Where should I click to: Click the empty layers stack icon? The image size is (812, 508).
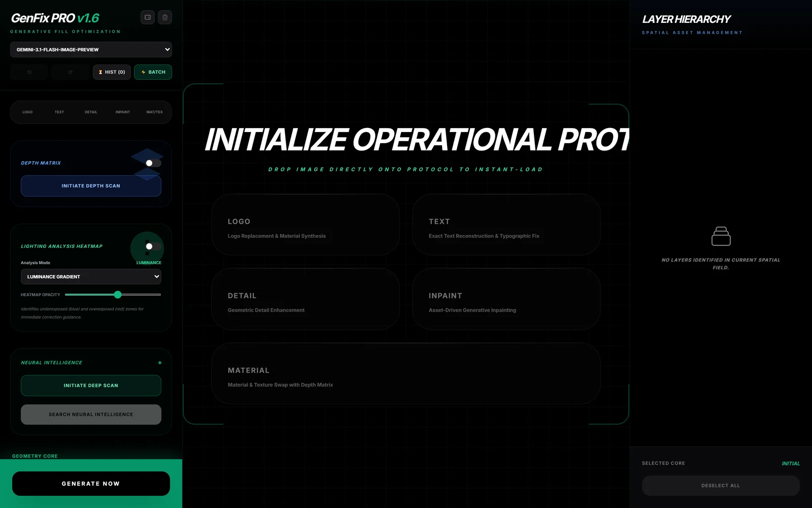(x=721, y=236)
